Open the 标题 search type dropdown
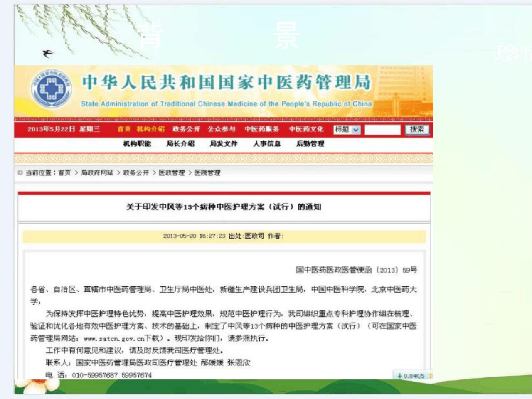The height and width of the screenshot is (399, 532). tap(347, 130)
